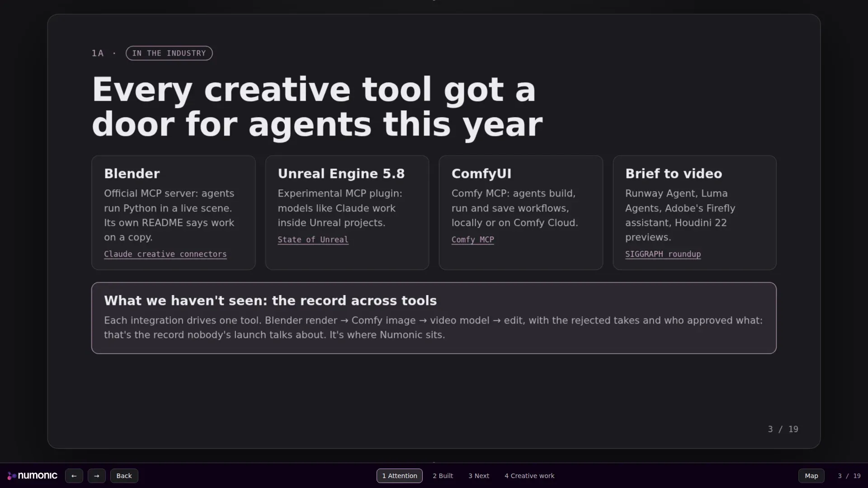Click the 3 / 19 counter on the slide
Viewport: 868px width, 488px height.
[783, 429]
